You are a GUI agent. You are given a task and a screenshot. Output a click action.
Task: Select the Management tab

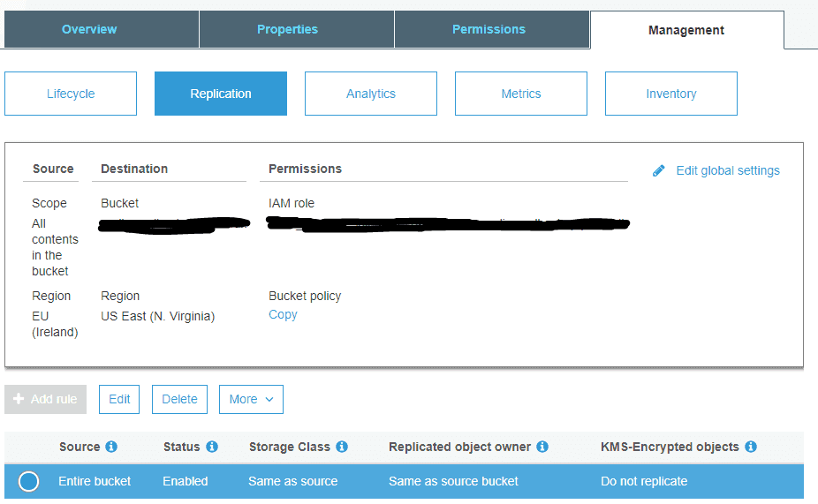686,30
